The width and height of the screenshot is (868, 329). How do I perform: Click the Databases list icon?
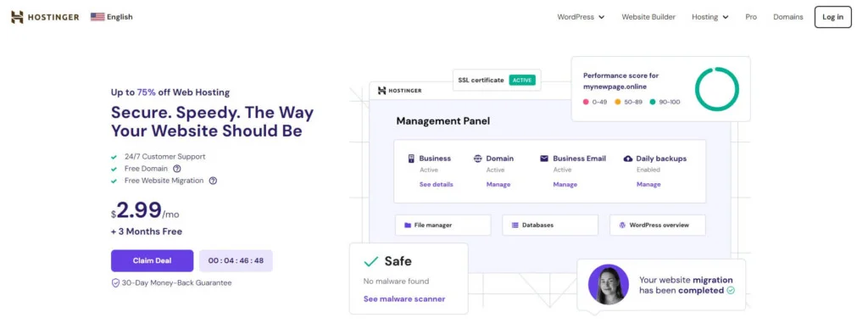tap(515, 226)
